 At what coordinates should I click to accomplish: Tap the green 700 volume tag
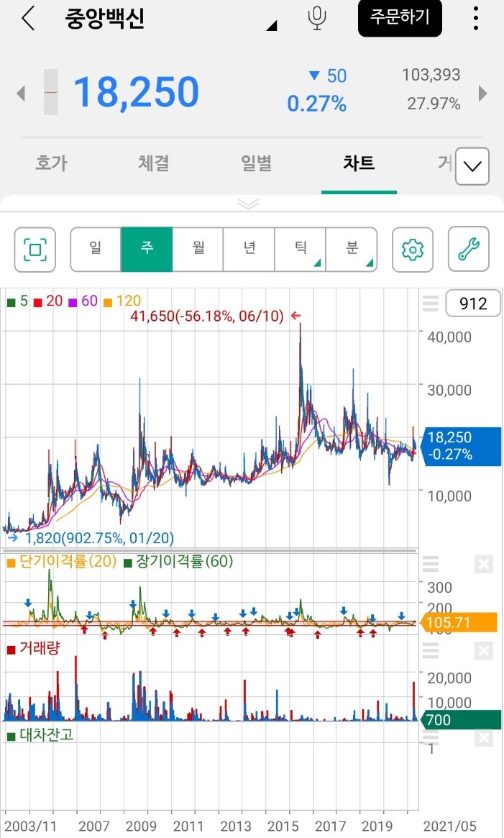pyautogui.click(x=462, y=720)
